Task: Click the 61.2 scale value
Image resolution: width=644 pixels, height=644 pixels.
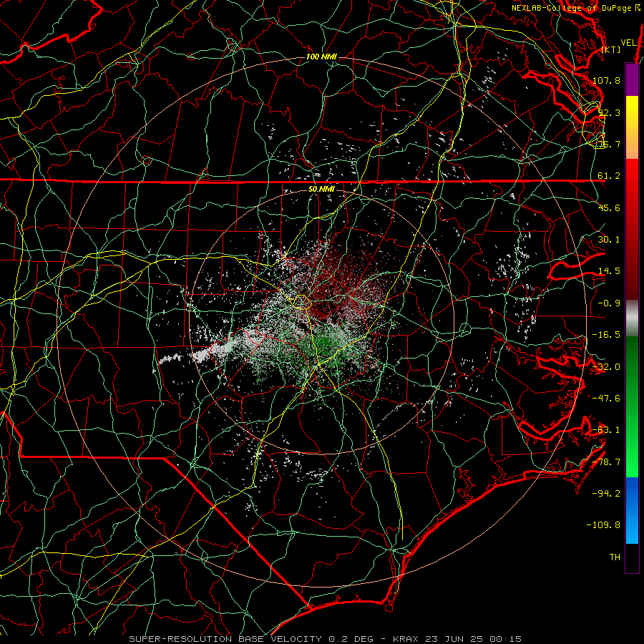Action: coord(609,176)
